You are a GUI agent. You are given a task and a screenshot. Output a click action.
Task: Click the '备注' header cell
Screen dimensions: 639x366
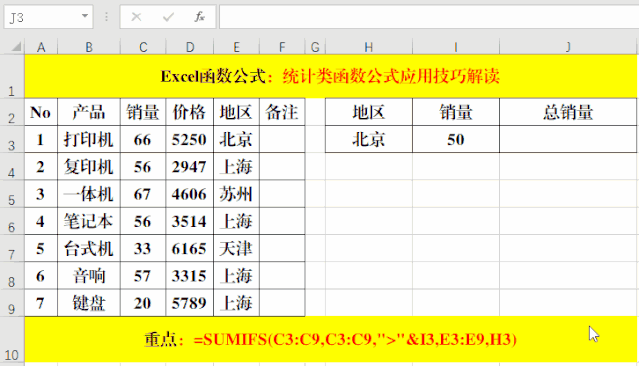pyautogui.click(x=282, y=112)
